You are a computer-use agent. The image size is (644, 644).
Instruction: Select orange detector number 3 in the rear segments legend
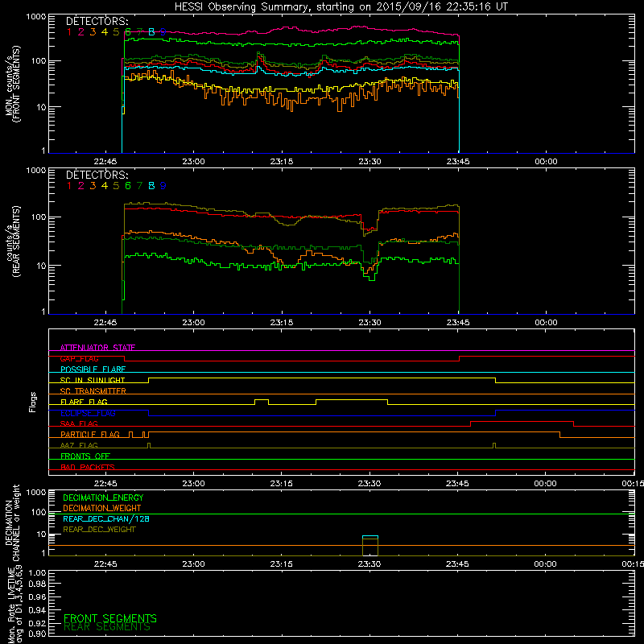(93, 186)
